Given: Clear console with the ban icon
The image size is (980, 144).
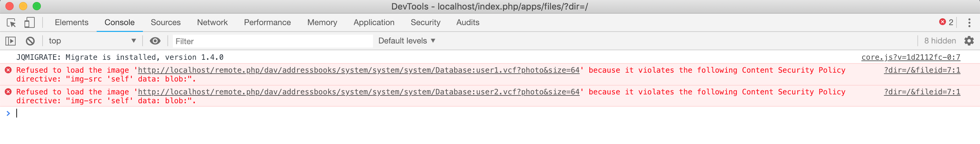Looking at the screenshot, I should coord(30,41).
